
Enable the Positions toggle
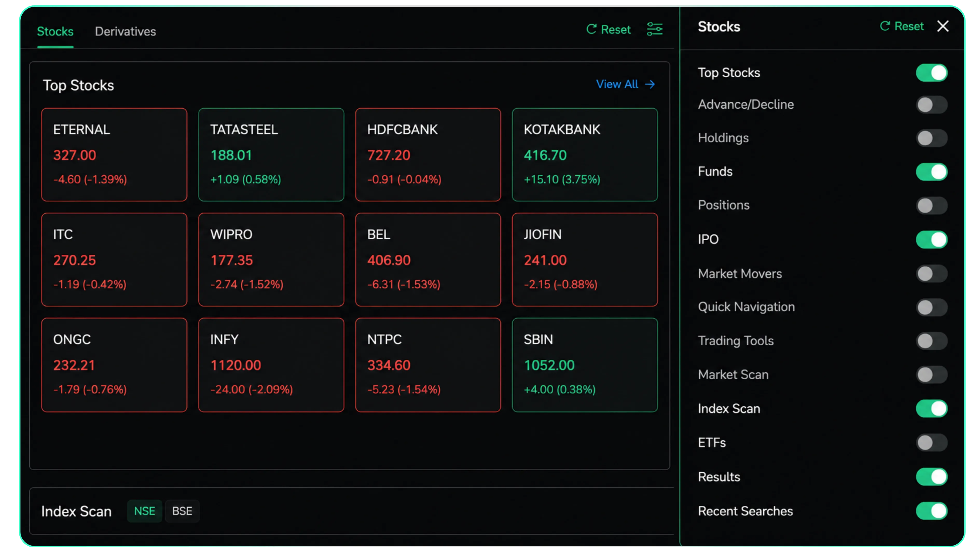point(931,205)
